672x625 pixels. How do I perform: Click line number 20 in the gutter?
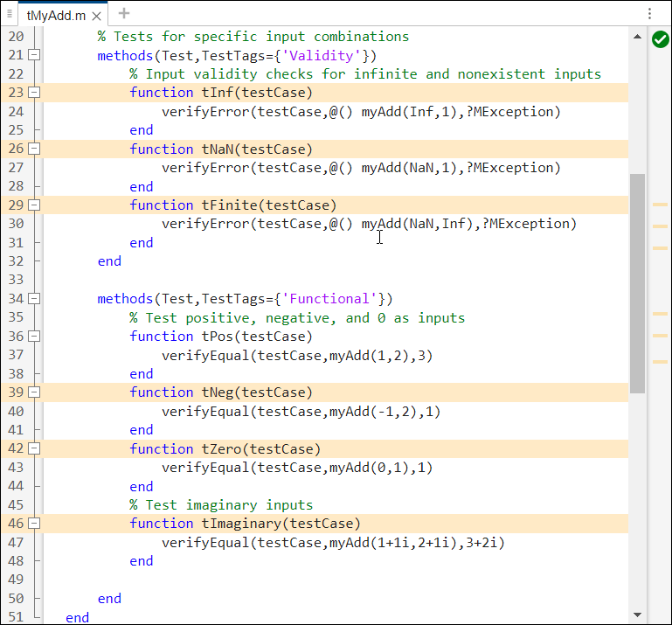16,37
